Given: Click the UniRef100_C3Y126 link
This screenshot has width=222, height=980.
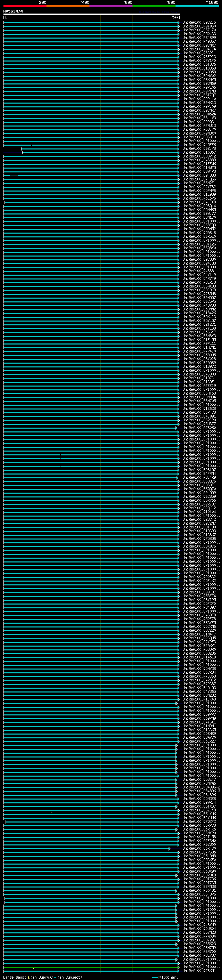Looking at the screenshot, I should (199, 244).
